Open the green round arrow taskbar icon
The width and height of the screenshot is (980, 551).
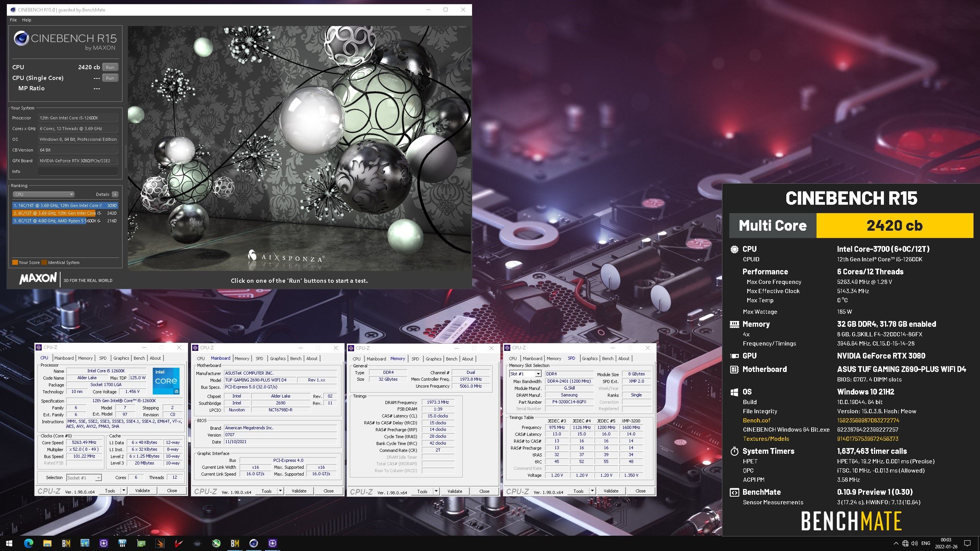coord(216,543)
